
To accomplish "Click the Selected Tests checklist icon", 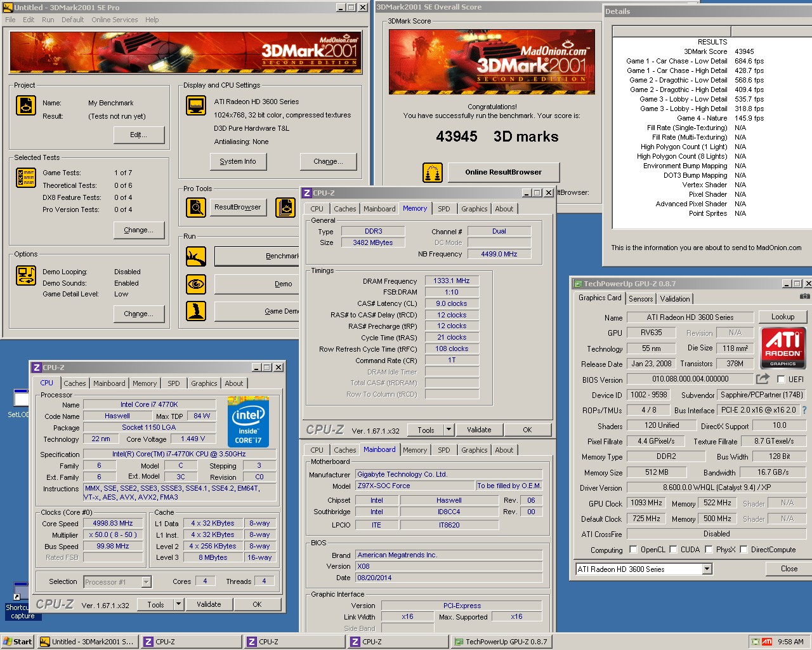I will 26,178.
